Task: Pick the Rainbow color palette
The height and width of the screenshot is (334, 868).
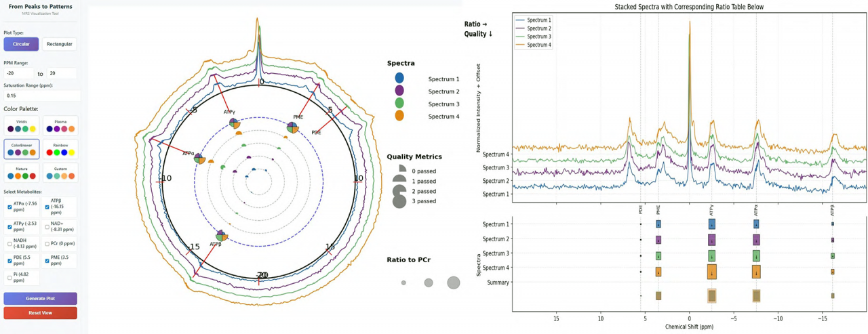Action: (60, 149)
